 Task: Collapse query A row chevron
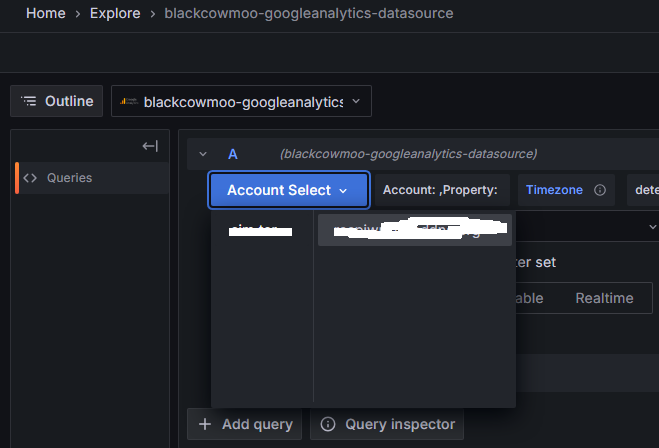tap(203, 154)
